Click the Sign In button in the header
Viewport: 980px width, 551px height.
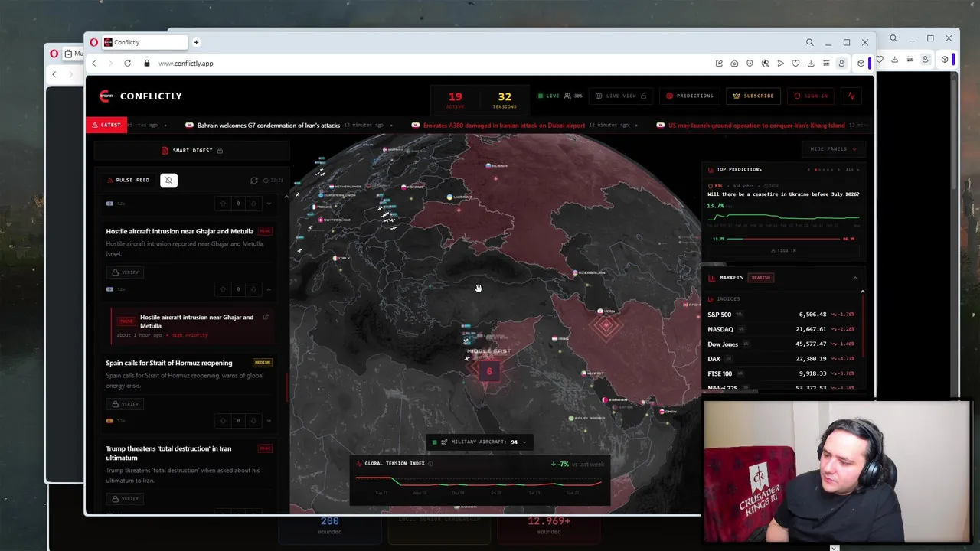pos(811,96)
